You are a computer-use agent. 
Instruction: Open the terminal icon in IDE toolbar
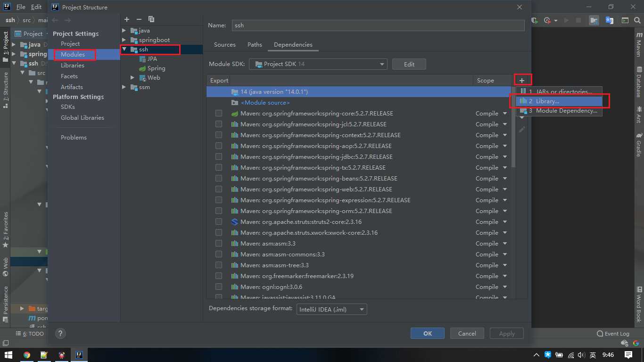625,20
